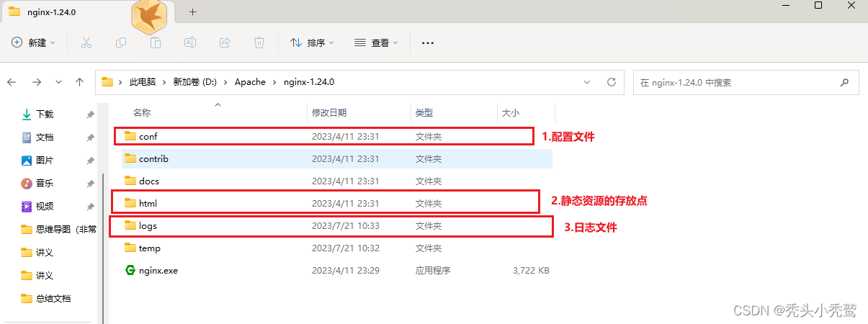Add a new tab with plus
The width and height of the screenshot is (868, 324).
[x=192, y=12]
